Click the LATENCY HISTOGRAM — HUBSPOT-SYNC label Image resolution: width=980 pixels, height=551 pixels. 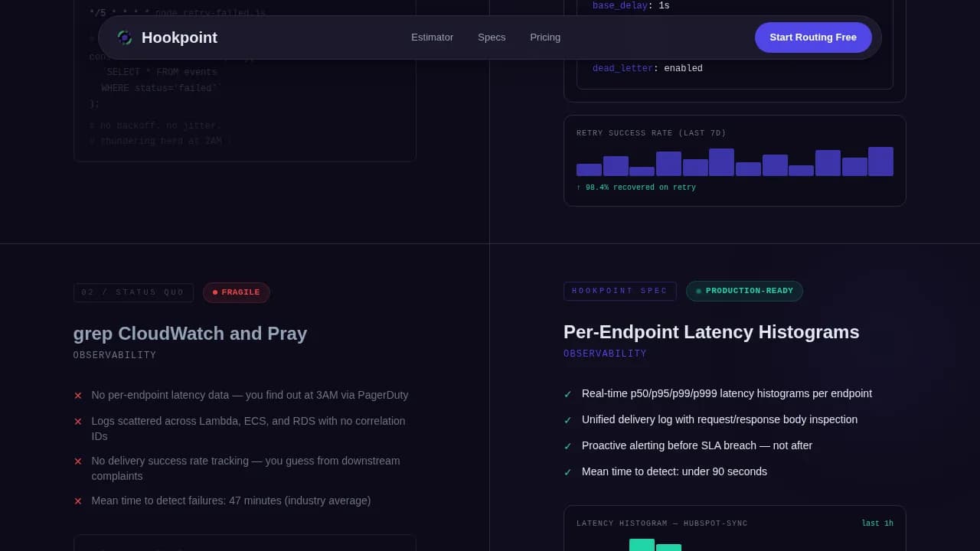(662, 523)
